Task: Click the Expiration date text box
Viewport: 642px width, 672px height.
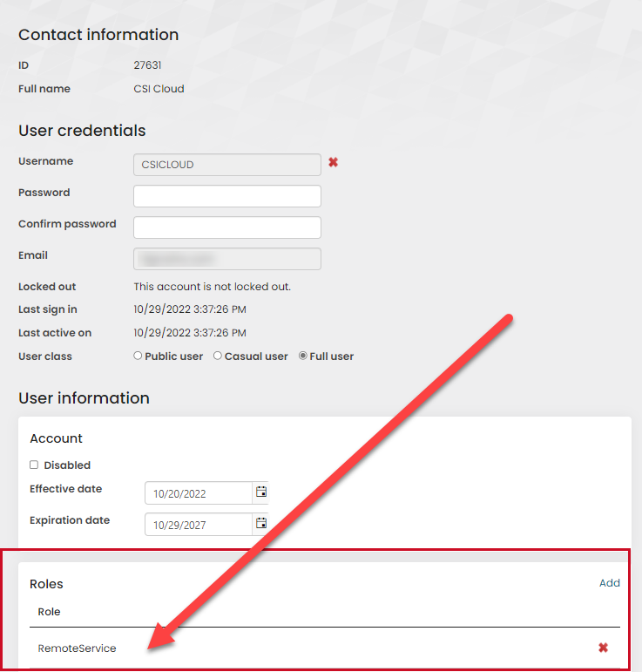Action: [199, 525]
